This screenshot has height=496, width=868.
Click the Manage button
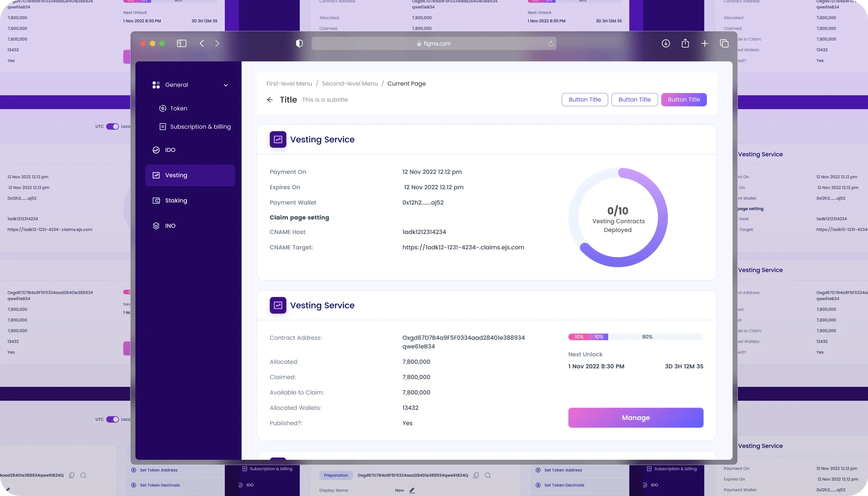635,418
